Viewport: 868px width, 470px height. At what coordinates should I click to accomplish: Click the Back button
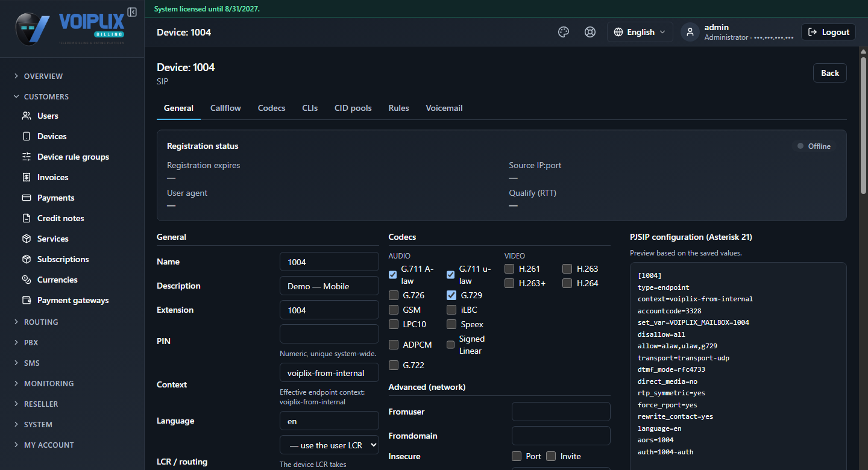(x=830, y=73)
